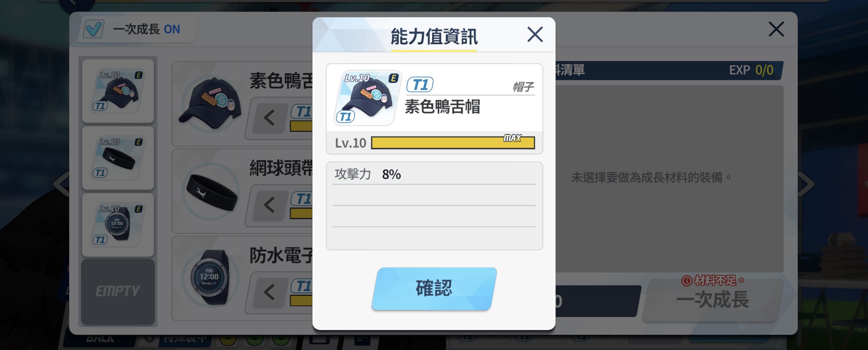This screenshot has height=350, width=868.
Task: Decrease tier with arrow on headband row
Action: [270, 205]
